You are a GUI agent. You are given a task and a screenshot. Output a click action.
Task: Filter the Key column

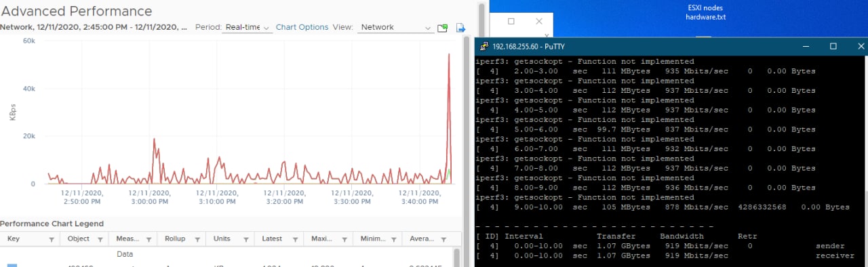(x=52, y=239)
